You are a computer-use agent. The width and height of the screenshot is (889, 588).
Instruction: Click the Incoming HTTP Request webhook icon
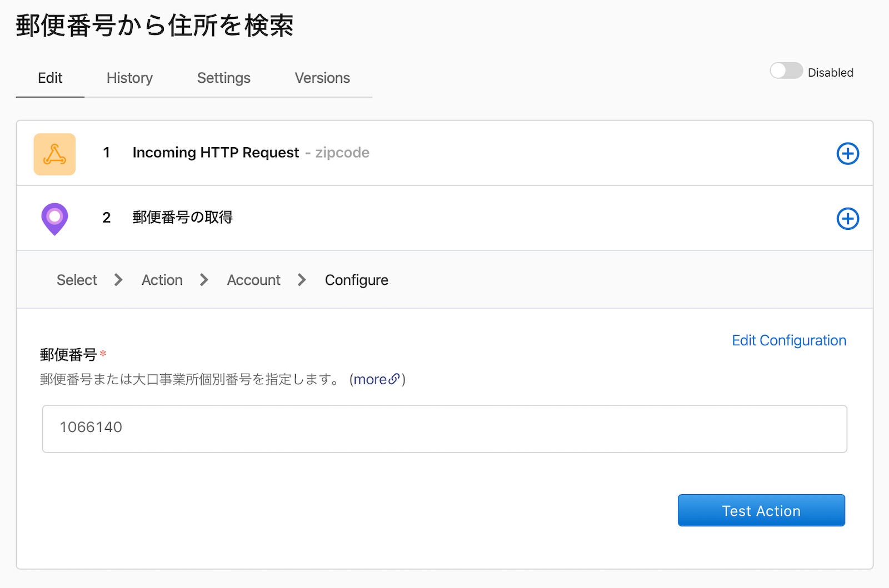(54, 154)
